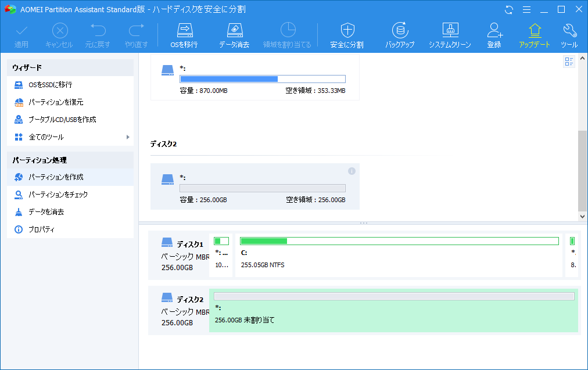Viewport: 588px width, 370px height.
Task: Click the ディスク2 heading in upper panel
Action: coord(163,144)
